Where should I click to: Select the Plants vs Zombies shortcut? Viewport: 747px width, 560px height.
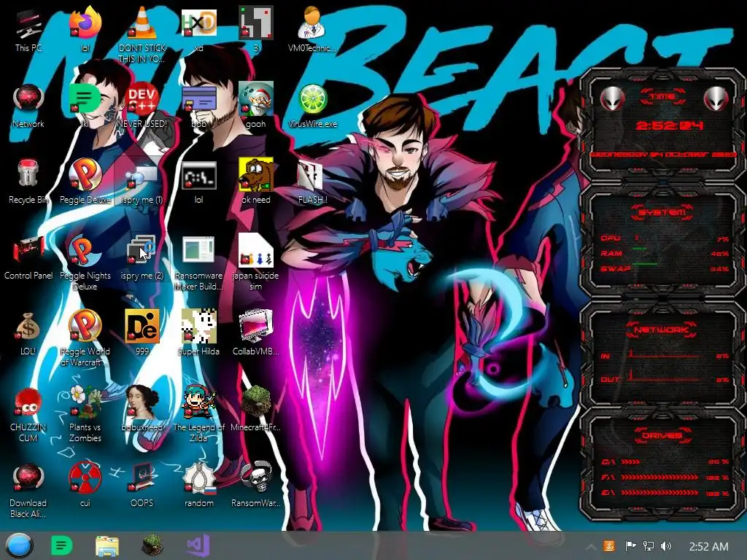[x=85, y=402]
